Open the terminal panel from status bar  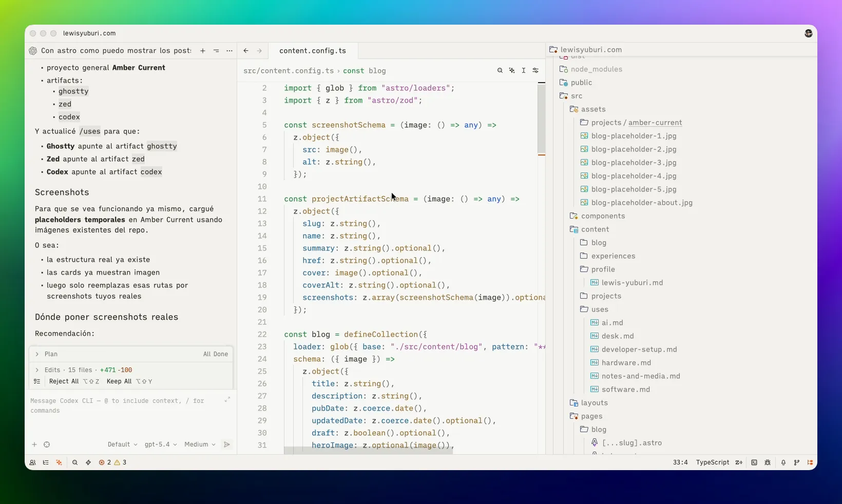point(754,462)
